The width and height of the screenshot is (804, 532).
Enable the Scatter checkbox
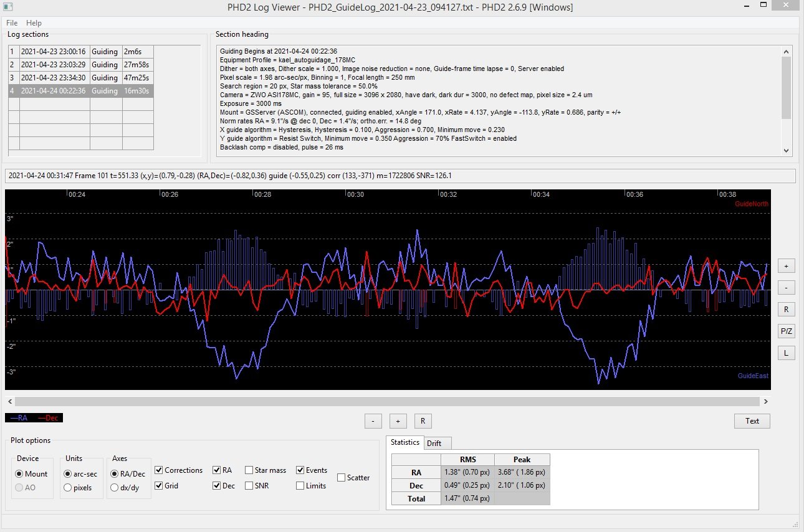pyautogui.click(x=342, y=478)
